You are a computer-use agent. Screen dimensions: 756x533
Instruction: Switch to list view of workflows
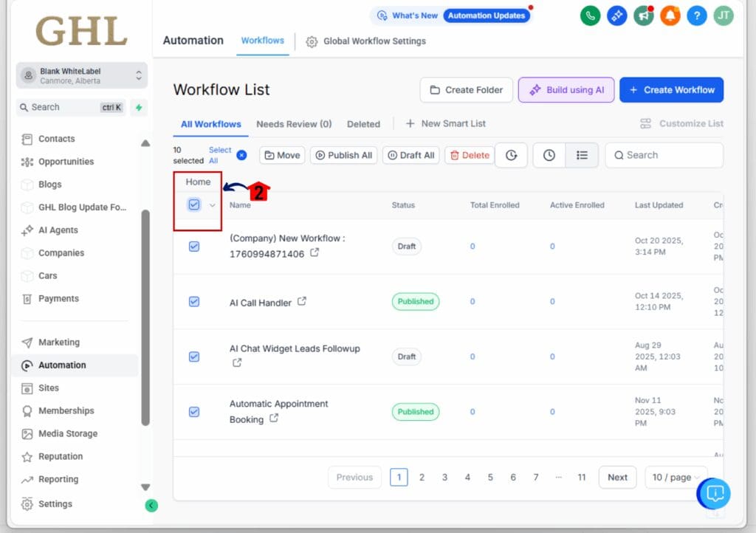pos(582,155)
